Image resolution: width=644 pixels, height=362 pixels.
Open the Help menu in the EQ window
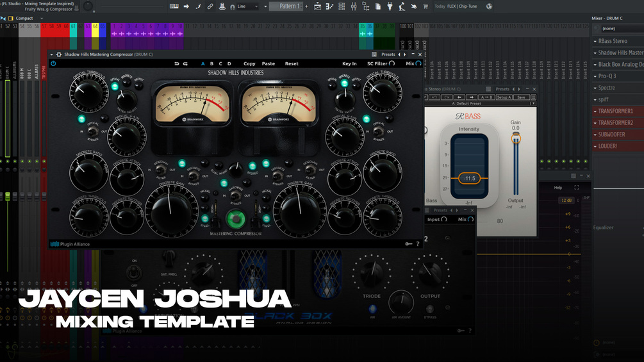[x=557, y=188]
